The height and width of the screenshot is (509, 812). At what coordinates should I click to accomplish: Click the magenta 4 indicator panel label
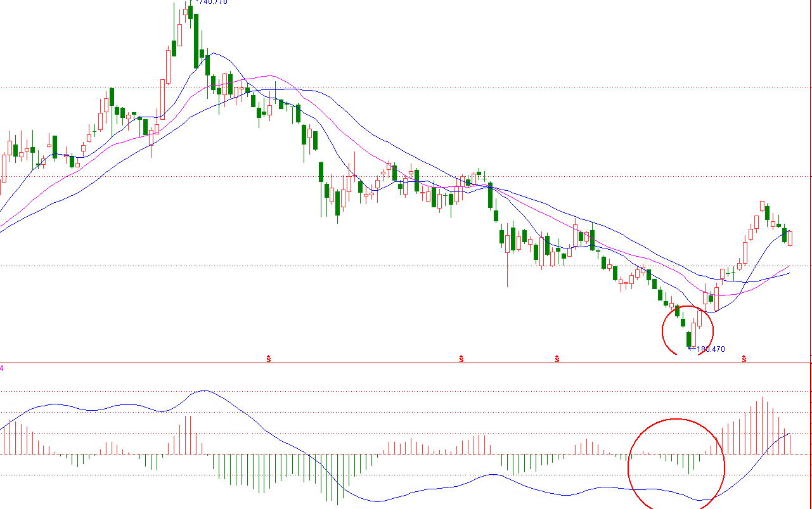tap(2, 368)
